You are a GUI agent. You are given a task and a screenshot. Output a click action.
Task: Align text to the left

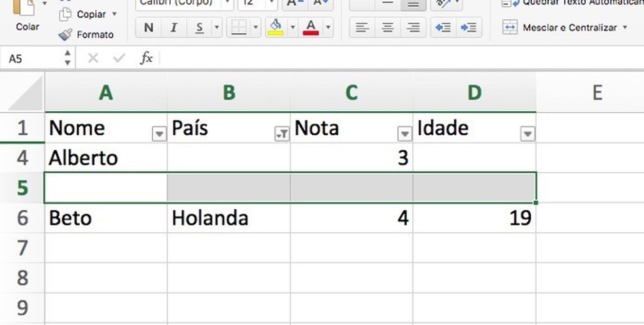(x=362, y=27)
